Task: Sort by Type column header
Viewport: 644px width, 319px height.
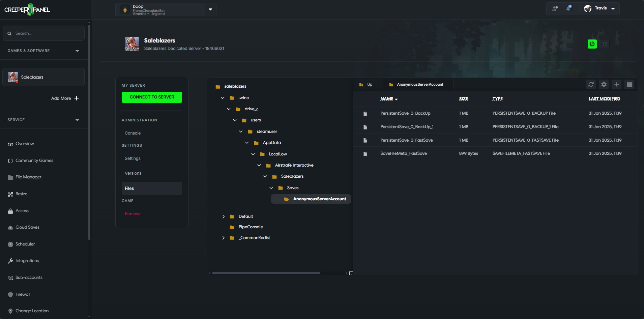Action: (497, 99)
